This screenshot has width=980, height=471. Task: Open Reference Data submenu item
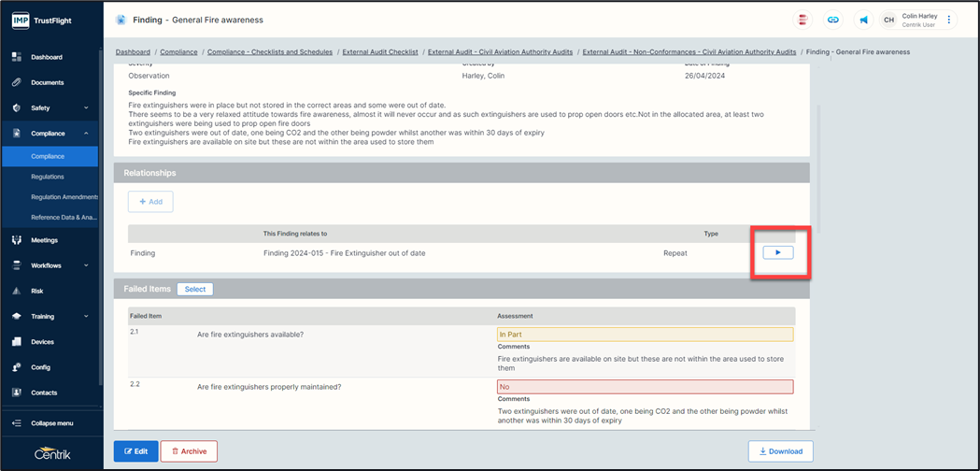[x=64, y=217]
